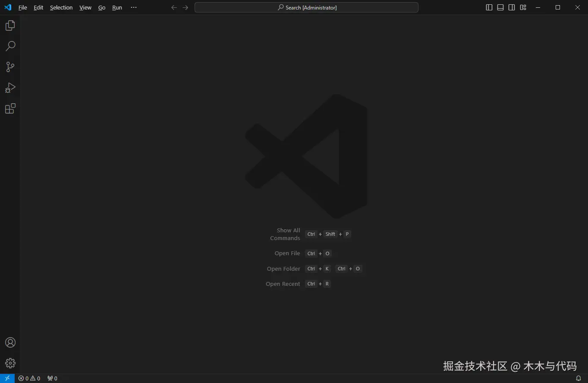The image size is (588, 383).
Task: Click the P key hint
Action: (x=347, y=234)
